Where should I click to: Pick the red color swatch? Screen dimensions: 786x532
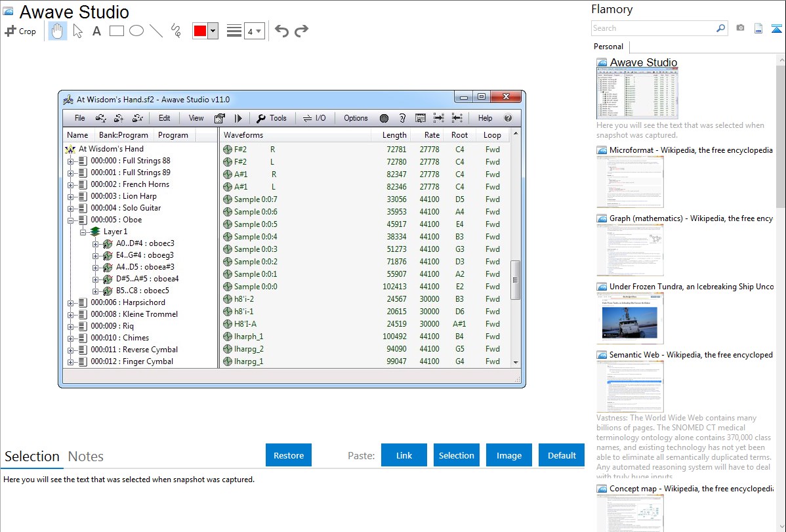[200, 31]
